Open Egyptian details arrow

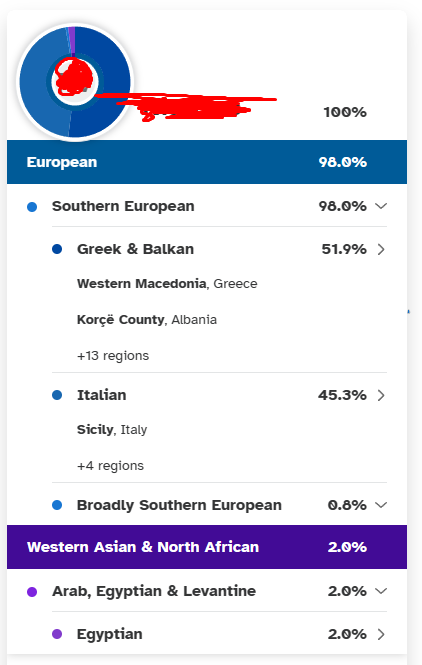381,634
